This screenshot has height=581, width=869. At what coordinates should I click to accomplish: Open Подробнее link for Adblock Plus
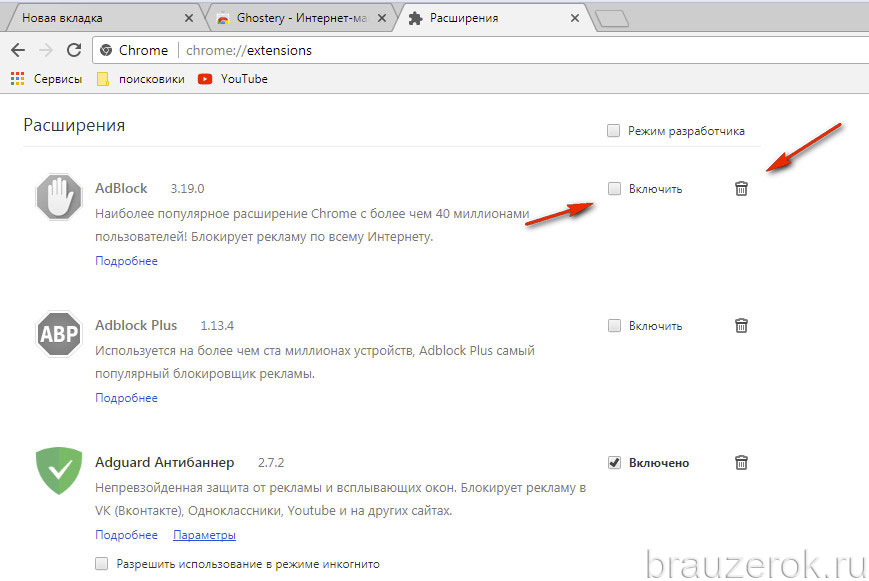pos(126,398)
